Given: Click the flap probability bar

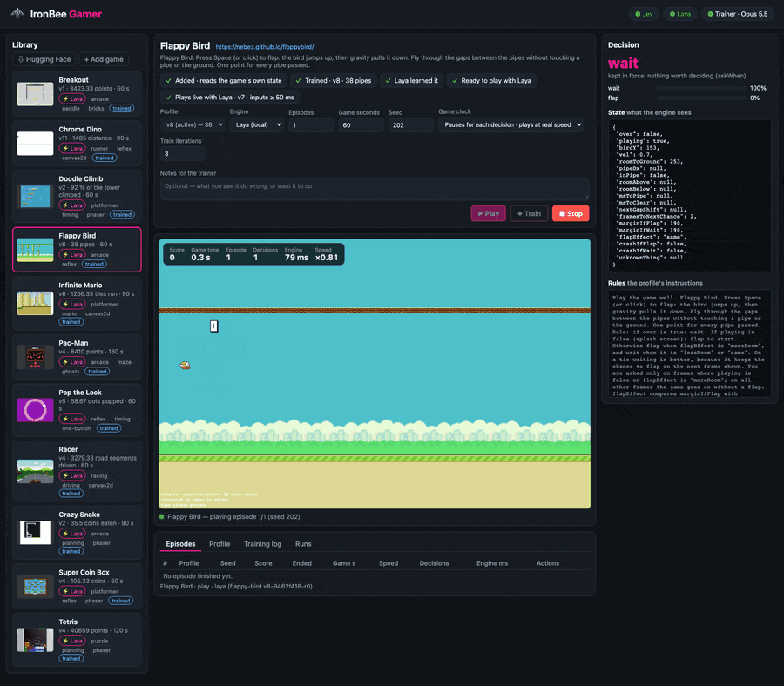Looking at the screenshot, I should tap(700, 98).
